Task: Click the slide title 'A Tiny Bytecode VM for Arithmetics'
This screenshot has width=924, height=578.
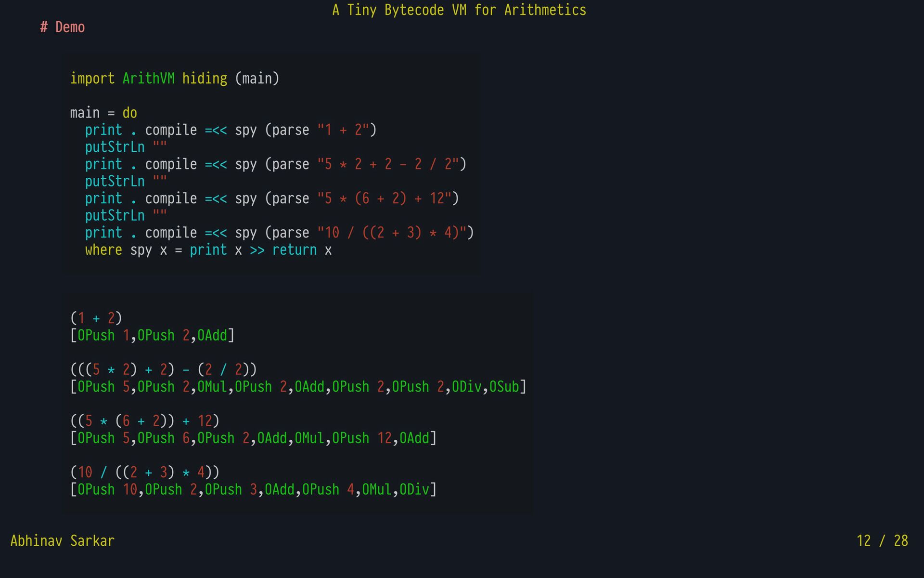Action: coord(459,10)
